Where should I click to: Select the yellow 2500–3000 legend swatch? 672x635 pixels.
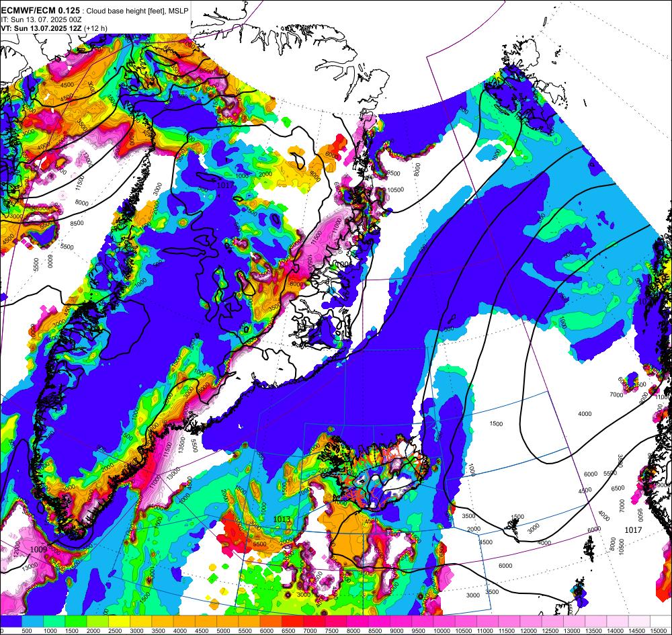(x=119, y=621)
